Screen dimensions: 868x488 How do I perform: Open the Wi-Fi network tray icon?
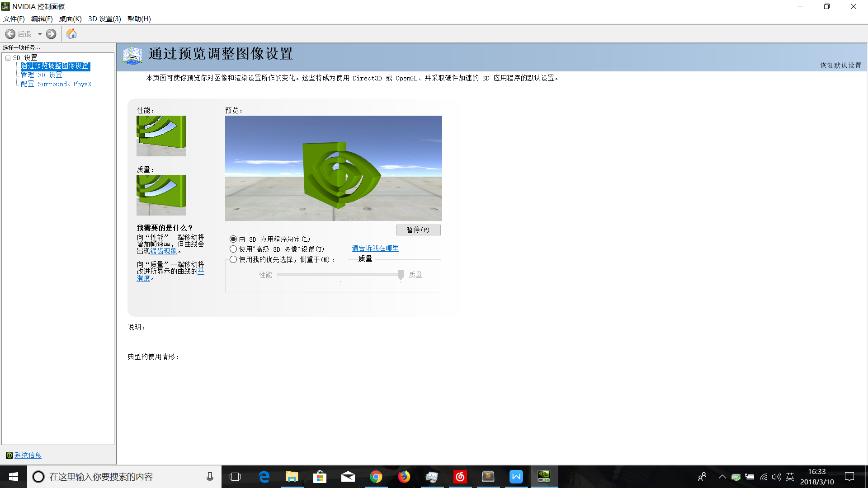764,477
